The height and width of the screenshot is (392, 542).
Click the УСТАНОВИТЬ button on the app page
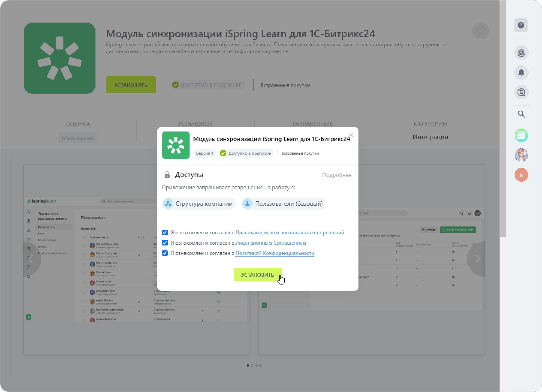tap(131, 85)
